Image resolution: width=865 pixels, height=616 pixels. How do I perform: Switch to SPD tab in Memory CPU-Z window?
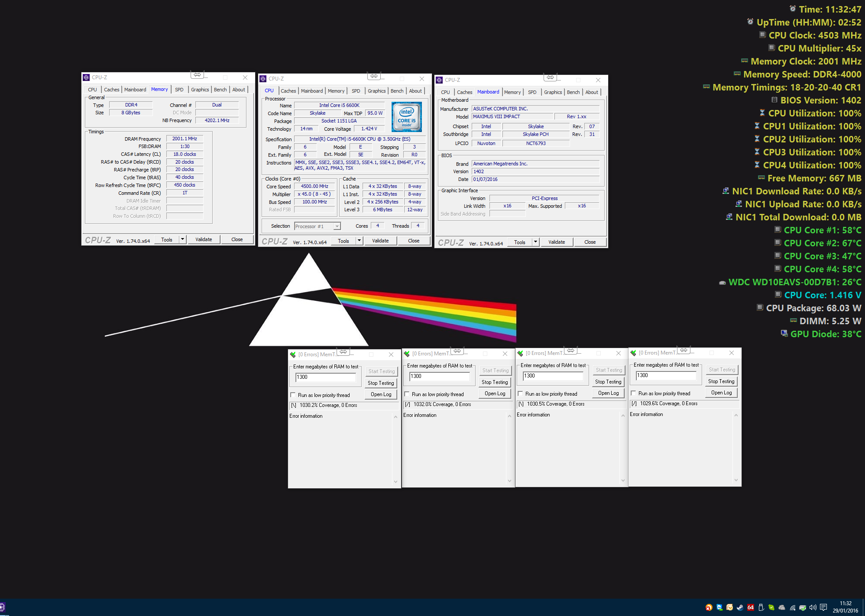click(179, 90)
